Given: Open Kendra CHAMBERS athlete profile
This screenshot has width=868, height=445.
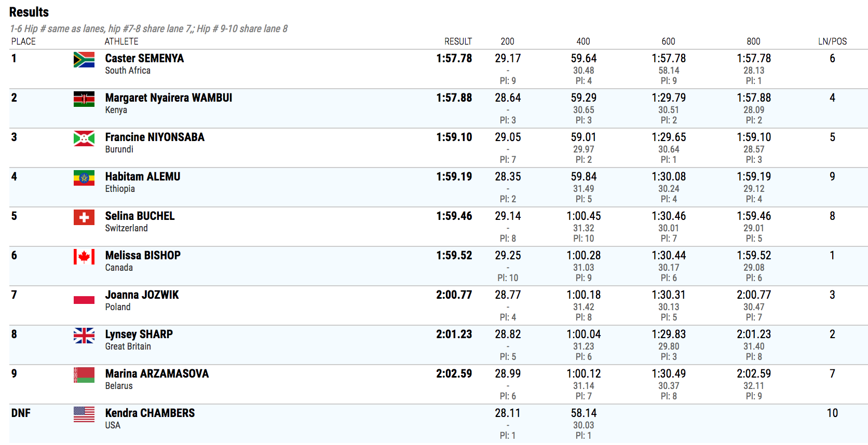Looking at the screenshot, I should point(150,413).
